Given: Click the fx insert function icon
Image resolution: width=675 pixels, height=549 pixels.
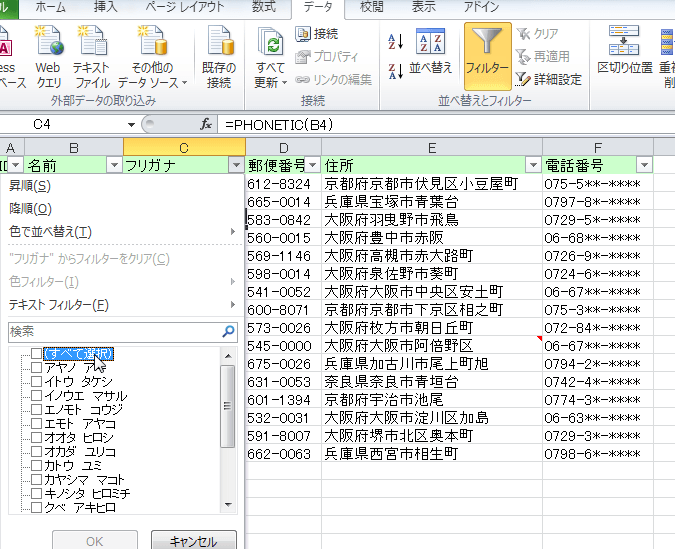Looking at the screenshot, I should [206, 124].
